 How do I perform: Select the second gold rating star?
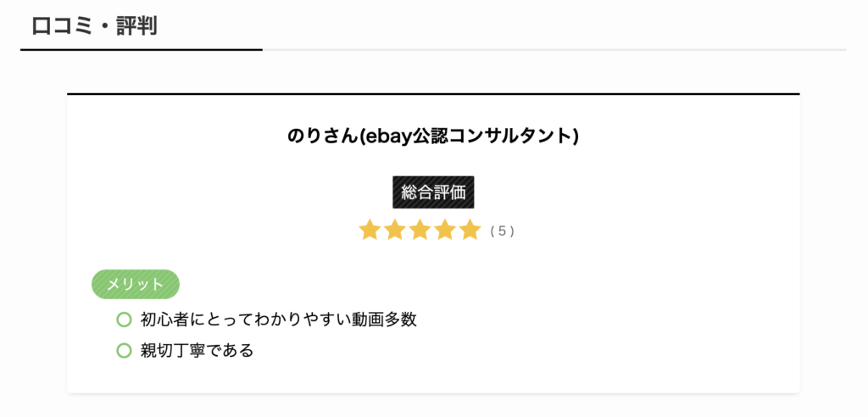394,230
